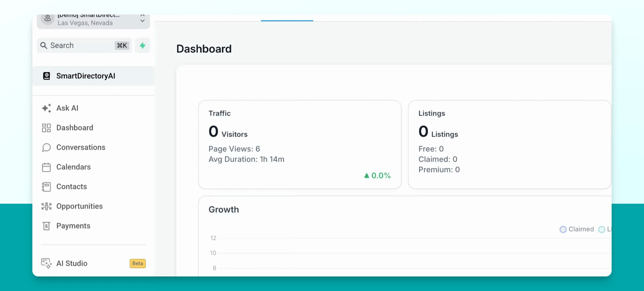Image resolution: width=644 pixels, height=291 pixels.
Task: Click the "Premium: 0" listings text
Action: pyautogui.click(x=439, y=170)
